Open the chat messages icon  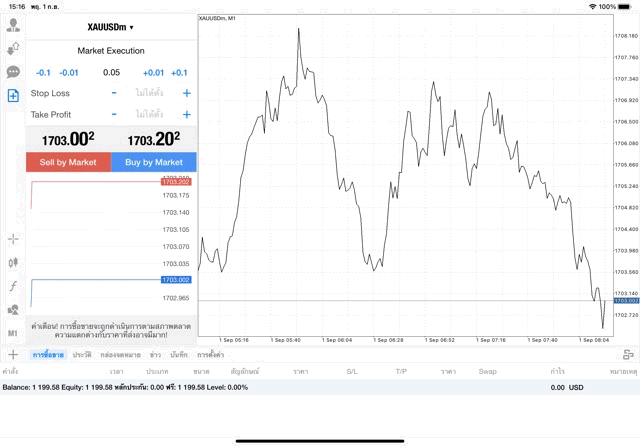coord(13,72)
